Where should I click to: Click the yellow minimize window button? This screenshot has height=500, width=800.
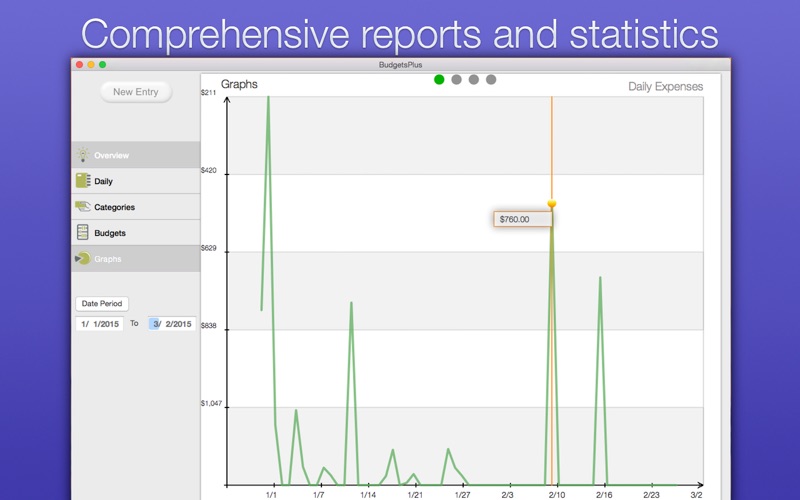[91, 65]
